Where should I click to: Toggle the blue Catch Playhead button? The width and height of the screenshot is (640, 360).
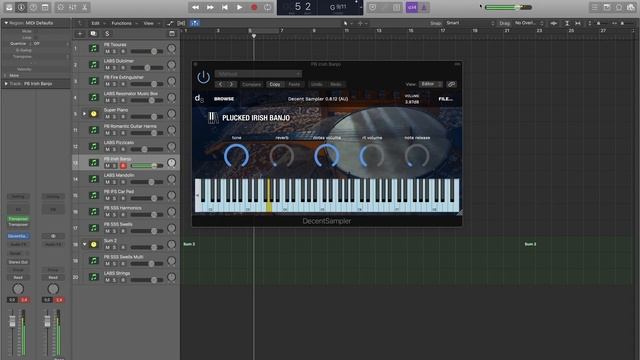click(195, 23)
